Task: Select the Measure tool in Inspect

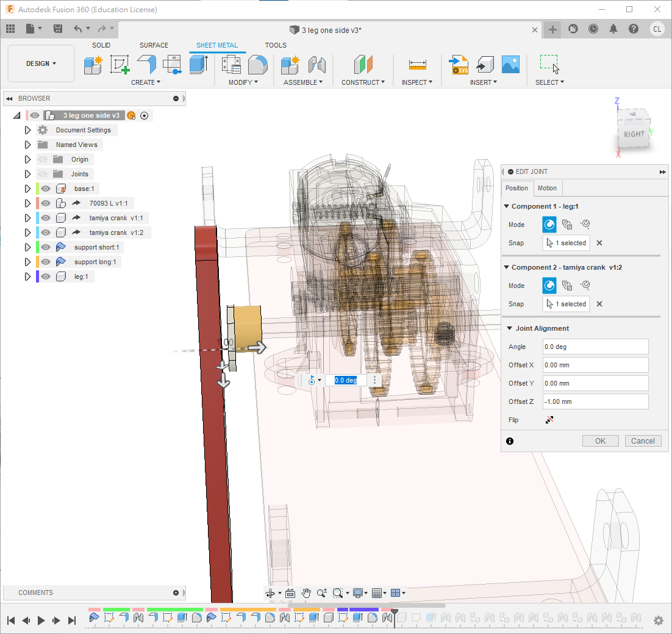Action: tap(417, 64)
